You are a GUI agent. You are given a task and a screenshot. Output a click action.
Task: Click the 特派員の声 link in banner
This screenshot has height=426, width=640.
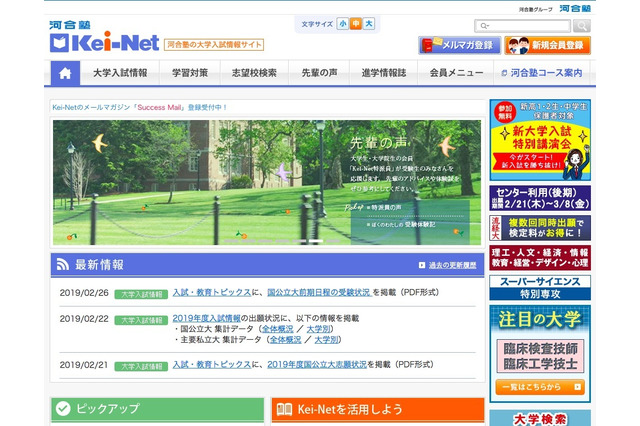click(384, 207)
